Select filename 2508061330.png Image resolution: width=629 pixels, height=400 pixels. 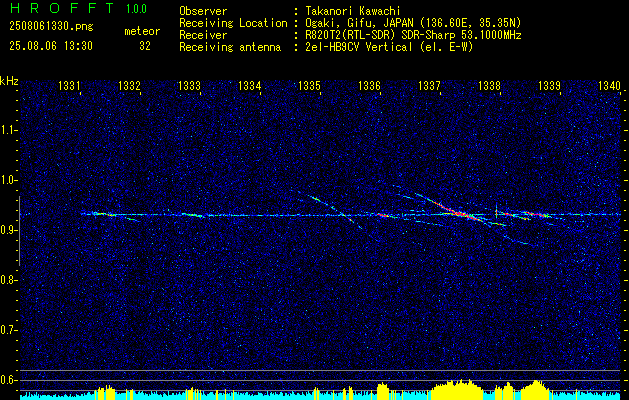[51, 27]
